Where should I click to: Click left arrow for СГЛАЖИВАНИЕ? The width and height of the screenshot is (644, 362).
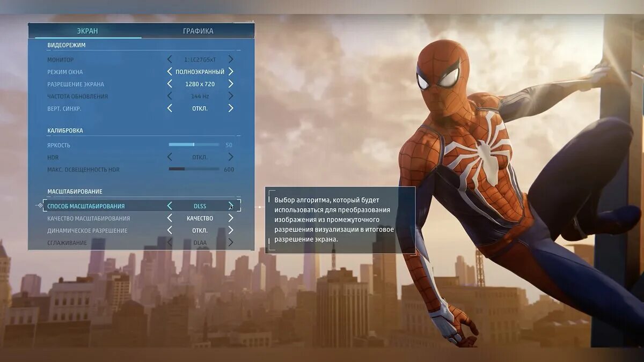[170, 242]
